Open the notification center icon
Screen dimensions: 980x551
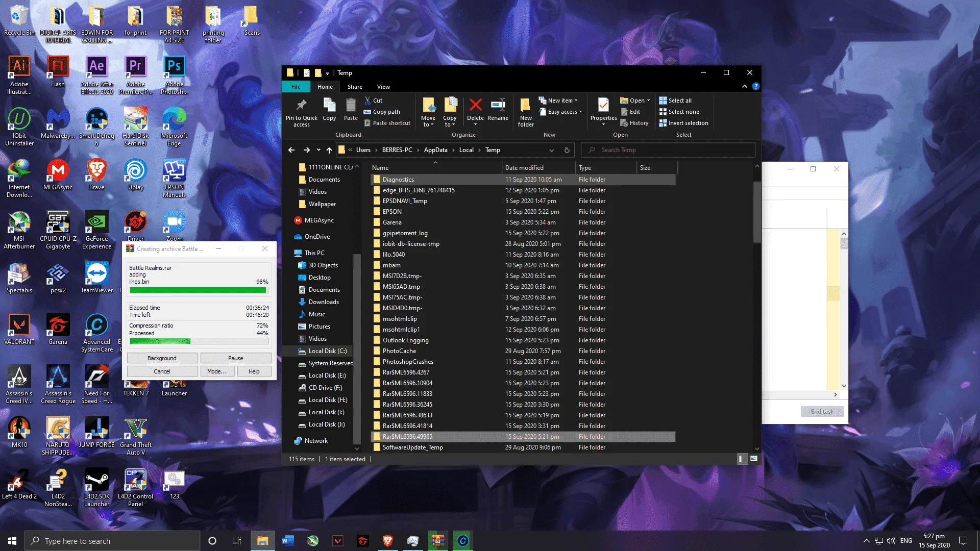click(x=963, y=541)
